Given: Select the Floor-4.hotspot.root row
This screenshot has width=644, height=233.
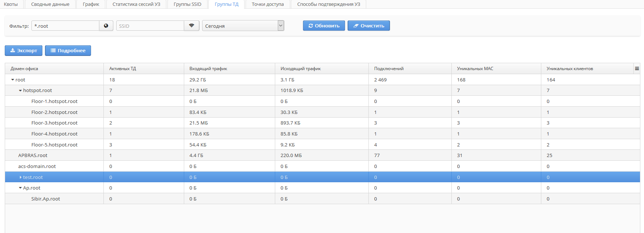Looking at the screenshot, I should tap(322, 134).
